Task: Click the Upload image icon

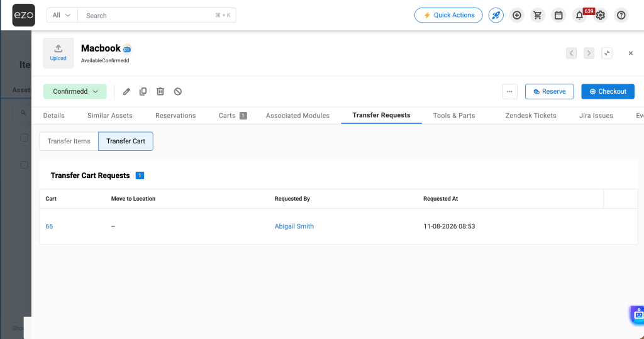Action: pyautogui.click(x=58, y=53)
